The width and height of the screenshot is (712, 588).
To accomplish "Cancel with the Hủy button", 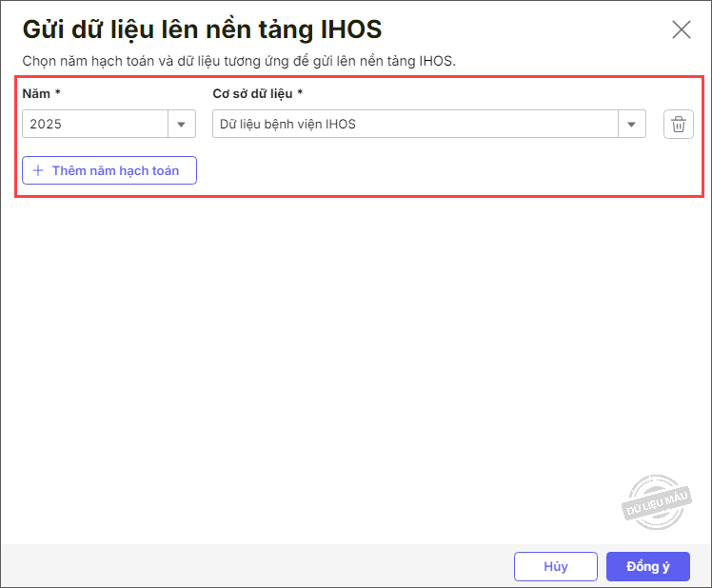I will [555, 566].
